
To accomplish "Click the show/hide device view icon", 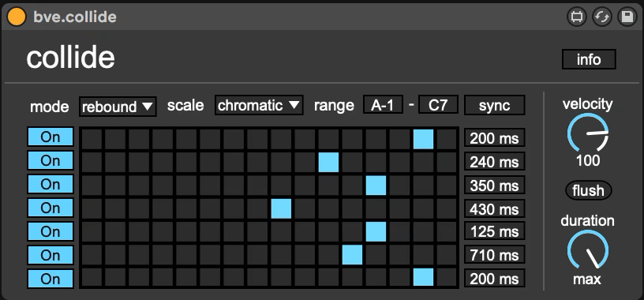I will pyautogui.click(x=577, y=17).
